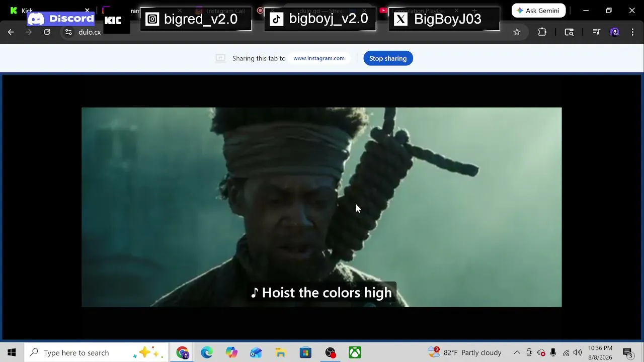This screenshot has height=362, width=644.
Task: Open Copilot from the taskbar
Action: point(231,352)
